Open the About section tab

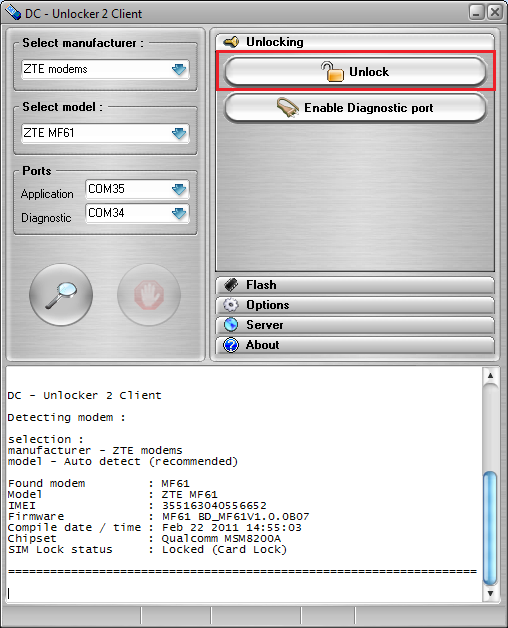tap(355, 345)
